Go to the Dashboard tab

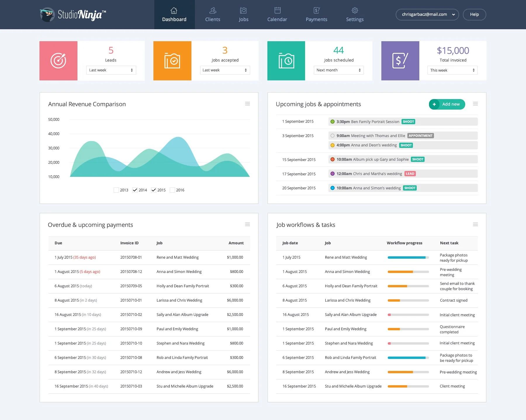tap(174, 15)
